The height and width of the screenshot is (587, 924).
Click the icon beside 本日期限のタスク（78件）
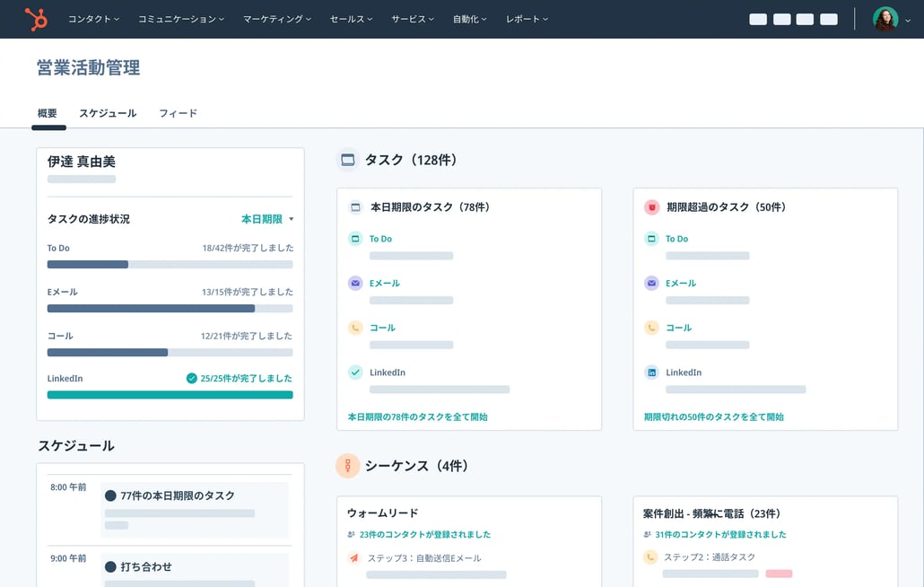pyautogui.click(x=355, y=207)
